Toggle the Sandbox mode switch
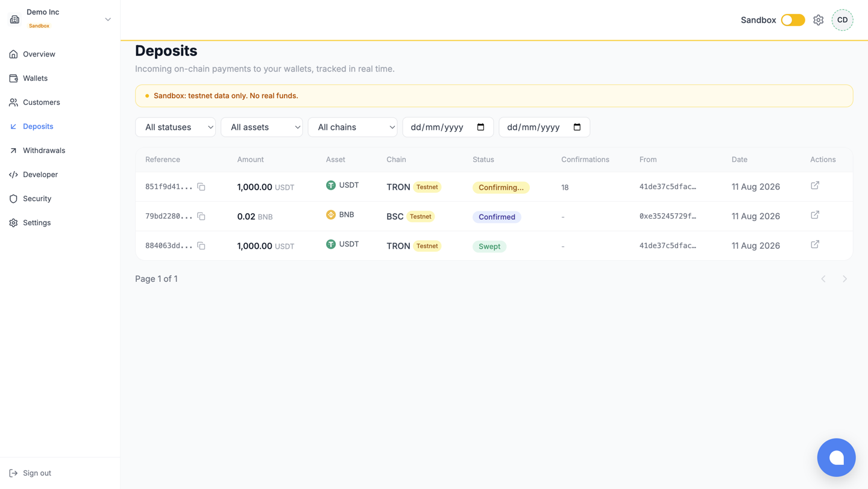The width and height of the screenshot is (868, 489). pyautogui.click(x=793, y=20)
